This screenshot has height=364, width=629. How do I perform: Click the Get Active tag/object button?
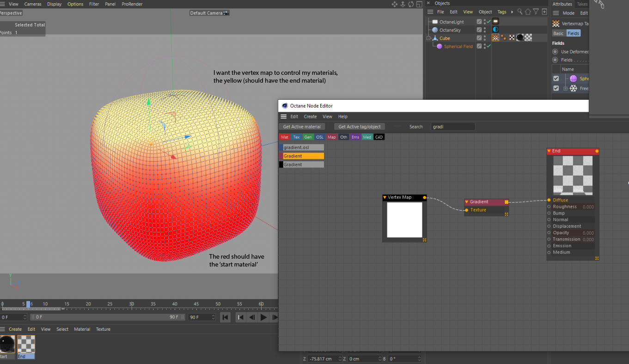point(360,127)
